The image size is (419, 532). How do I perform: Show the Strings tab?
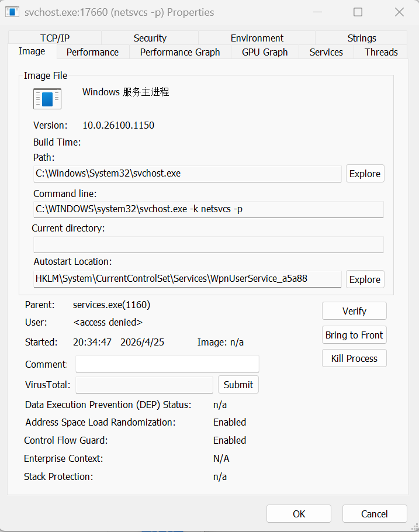[x=362, y=38]
